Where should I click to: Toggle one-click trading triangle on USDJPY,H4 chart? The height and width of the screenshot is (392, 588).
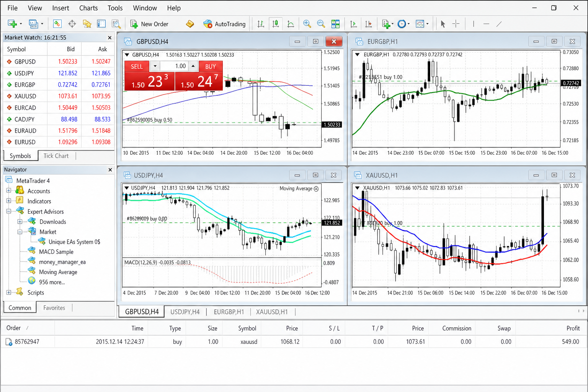pyautogui.click(x=127, y=188)
